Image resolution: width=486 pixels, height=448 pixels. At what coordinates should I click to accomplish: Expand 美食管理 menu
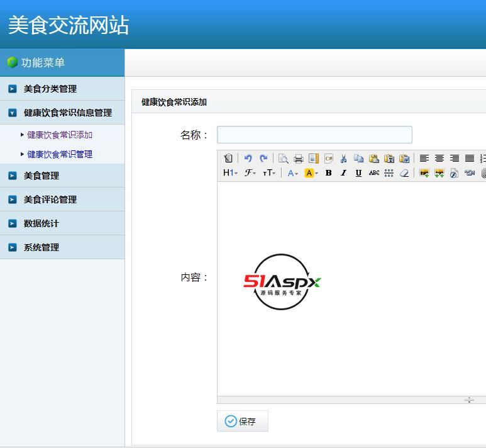pyautogui.click(x=62, y=176)
